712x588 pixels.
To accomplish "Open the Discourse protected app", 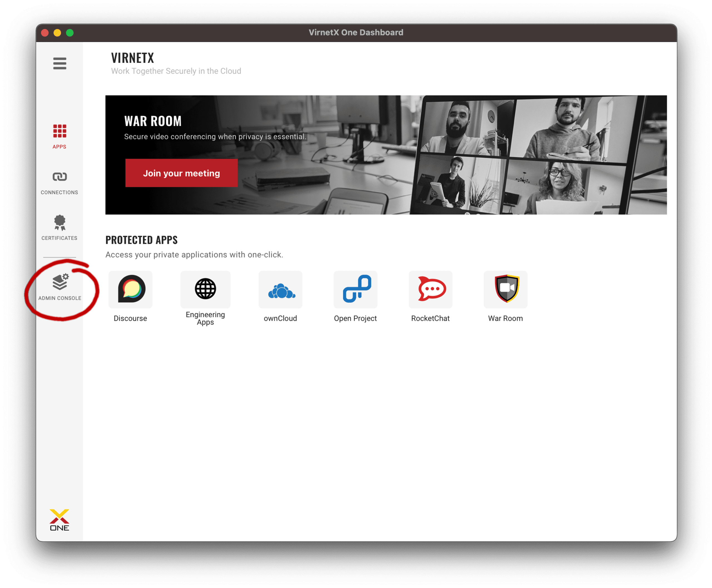I will (130, 290).
